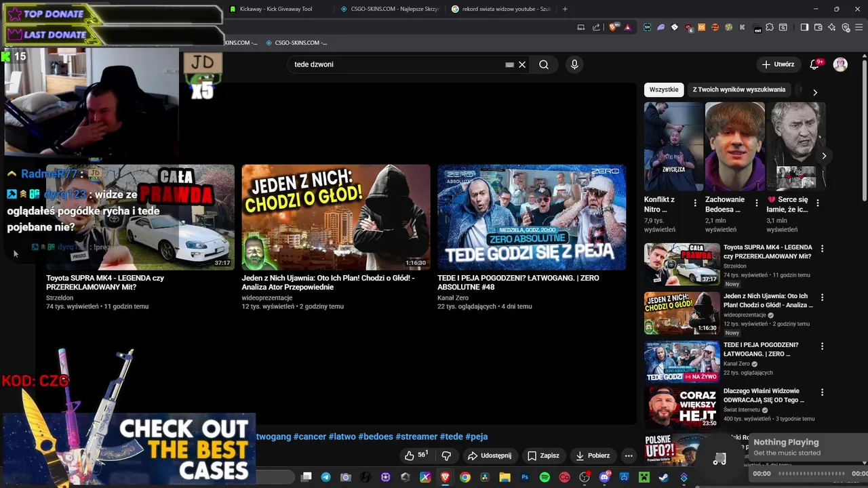Click the Brave Shields lion icon
The width and height of the screenshot is (868, 488).
click(612, 27)
